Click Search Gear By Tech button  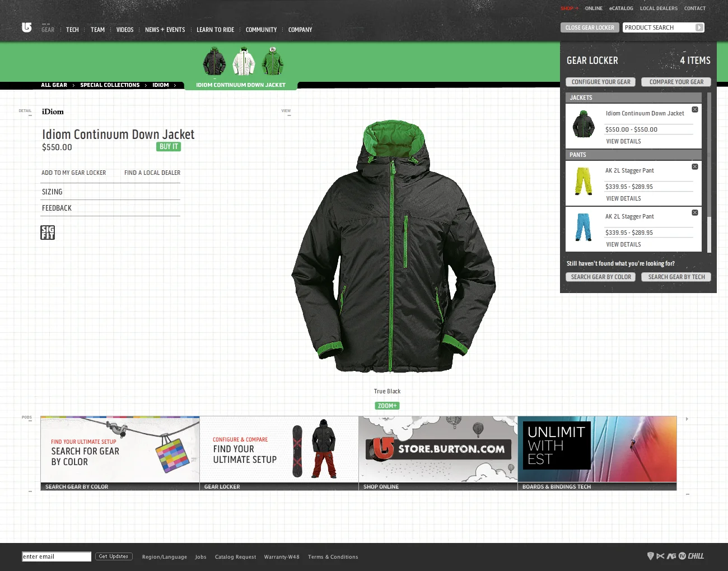[x=676, y=277]
